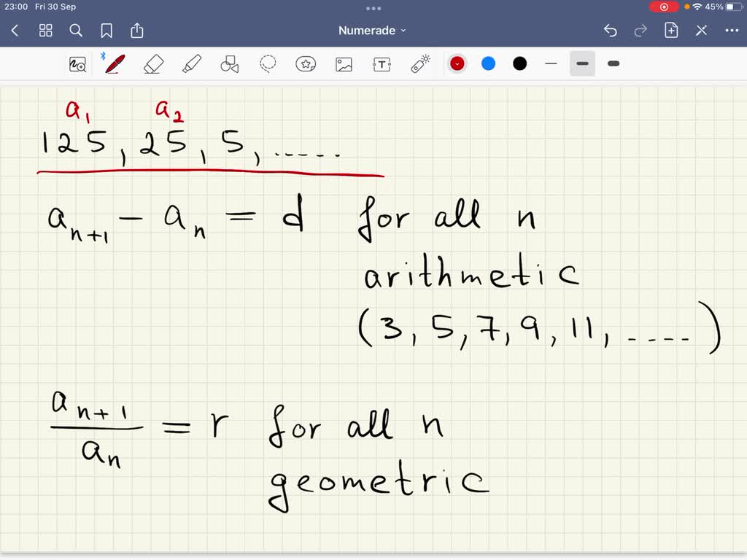Insert an image with Photo tool
Screen dimensions: 747x560
[x=344, y=64]
